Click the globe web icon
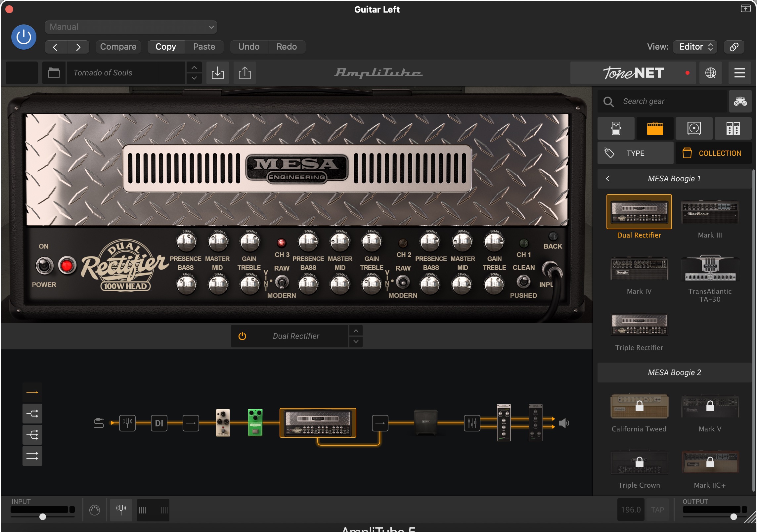The width and height of the screenshot is (757, 532). coord(711,73)
